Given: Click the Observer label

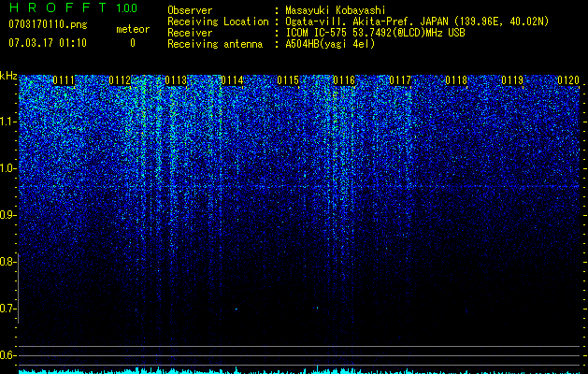Looking at the screenshot, I should pyautogui.click(x=190, y=10).
